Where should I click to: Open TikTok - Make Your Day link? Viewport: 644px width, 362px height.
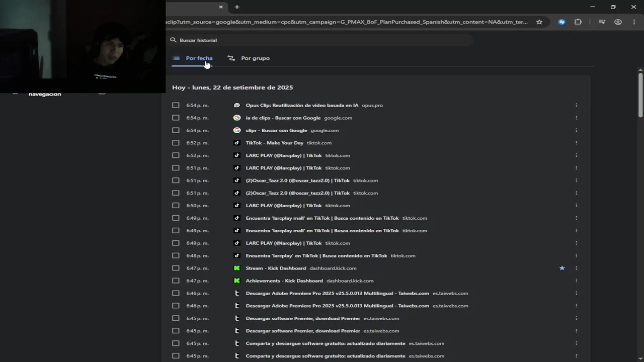click(274, 143)
